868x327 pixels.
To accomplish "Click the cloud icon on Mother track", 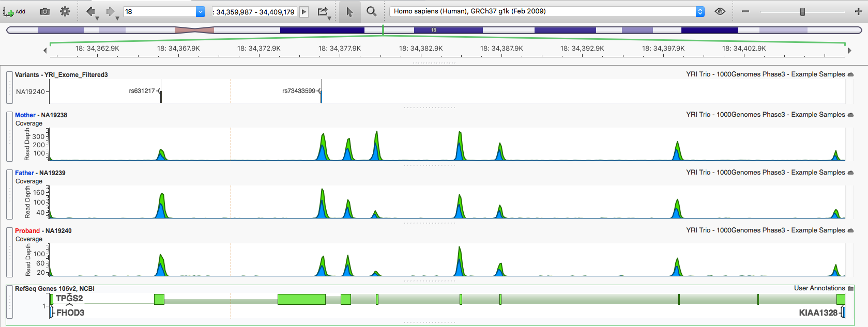I will click(x=850, y=115).
